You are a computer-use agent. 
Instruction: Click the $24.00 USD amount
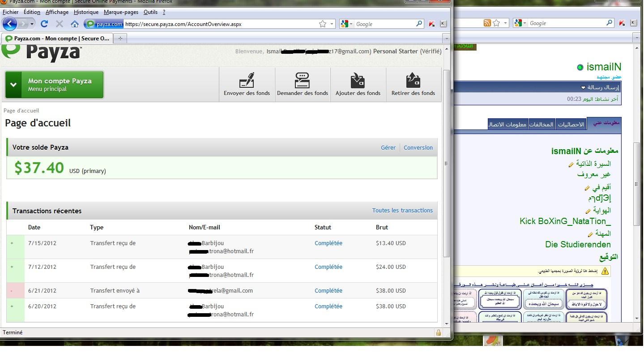pyautogui.click(x=391, y=267)
